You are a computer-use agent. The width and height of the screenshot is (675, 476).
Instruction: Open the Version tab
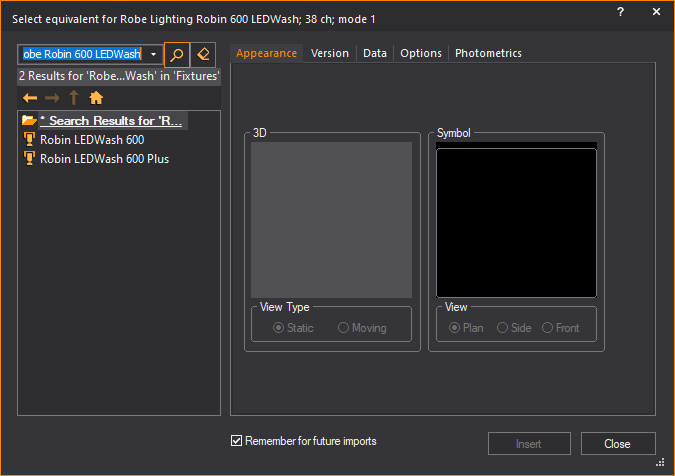point(330,53)
